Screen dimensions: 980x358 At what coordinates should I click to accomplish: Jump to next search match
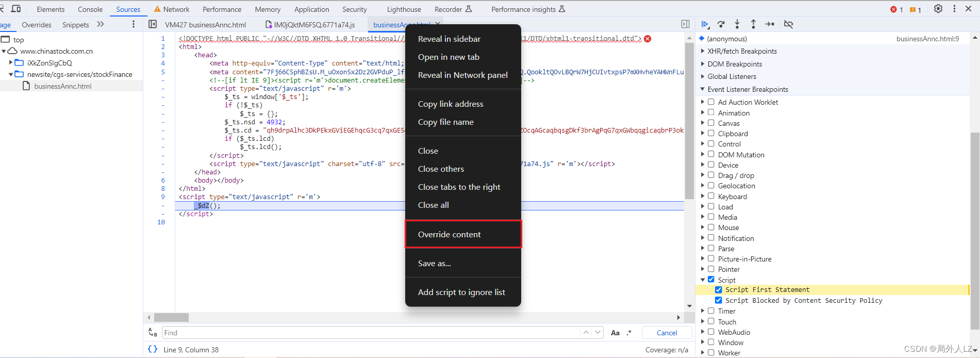pyautogui.click(x=597, y=333)
